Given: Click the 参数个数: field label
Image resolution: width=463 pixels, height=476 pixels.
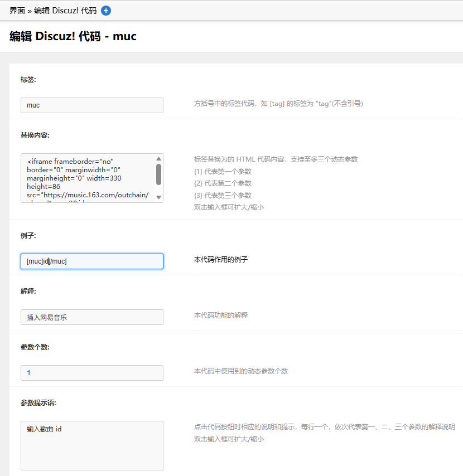Looking at the screenshot, I should point(35,347).
